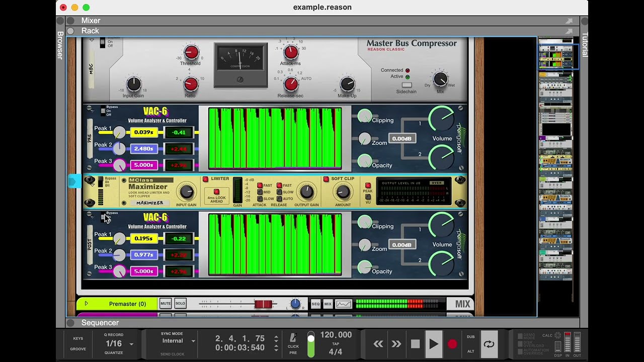This screenshot has width=644, height=362.
Task: Open the Premaster automation curve icon
Action: pos(344,304)
